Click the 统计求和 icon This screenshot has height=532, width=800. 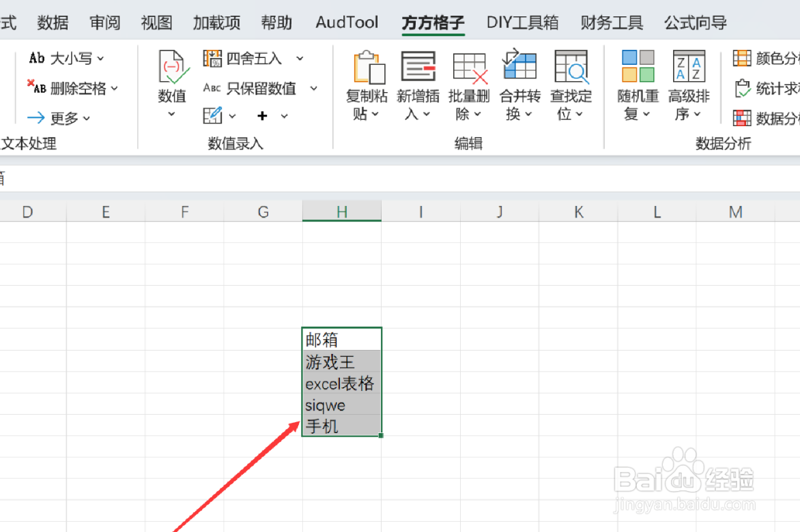coord(743,88)
